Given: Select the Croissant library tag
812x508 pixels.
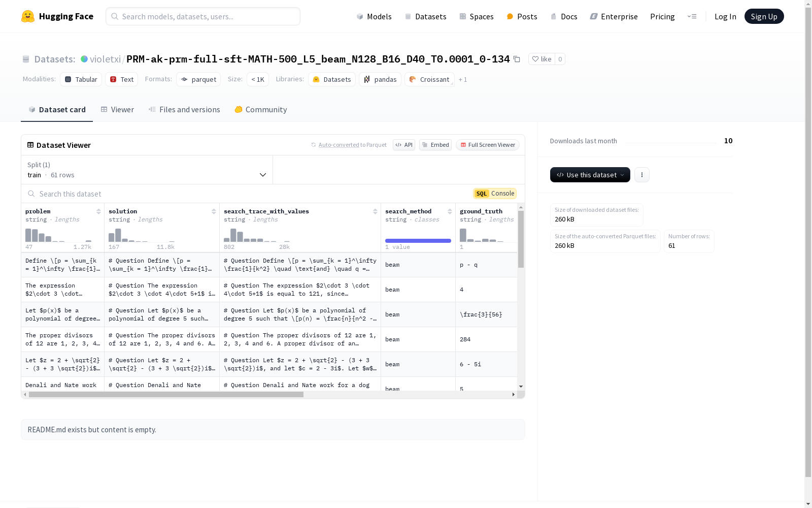Looking at the screenshot, I should 429,79.
